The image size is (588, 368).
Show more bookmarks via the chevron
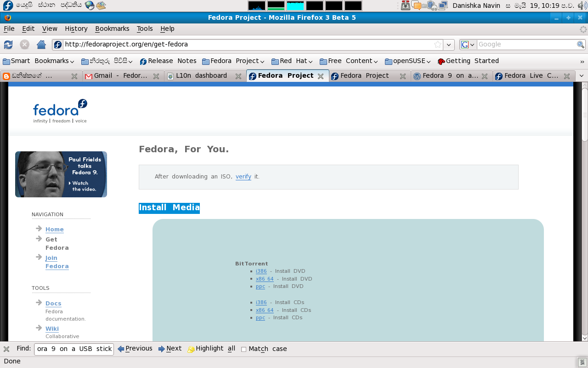[582, 62]
